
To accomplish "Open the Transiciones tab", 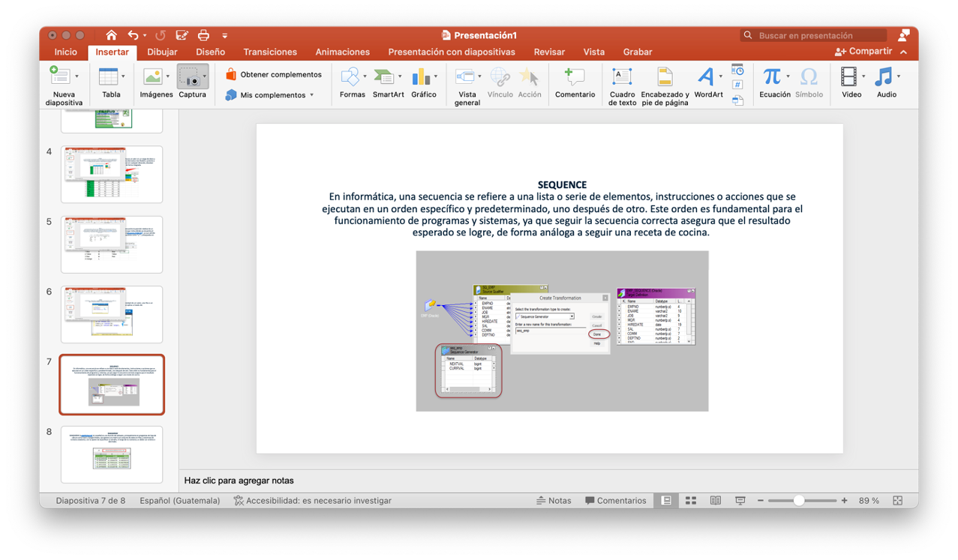I will tap(270, 52).
